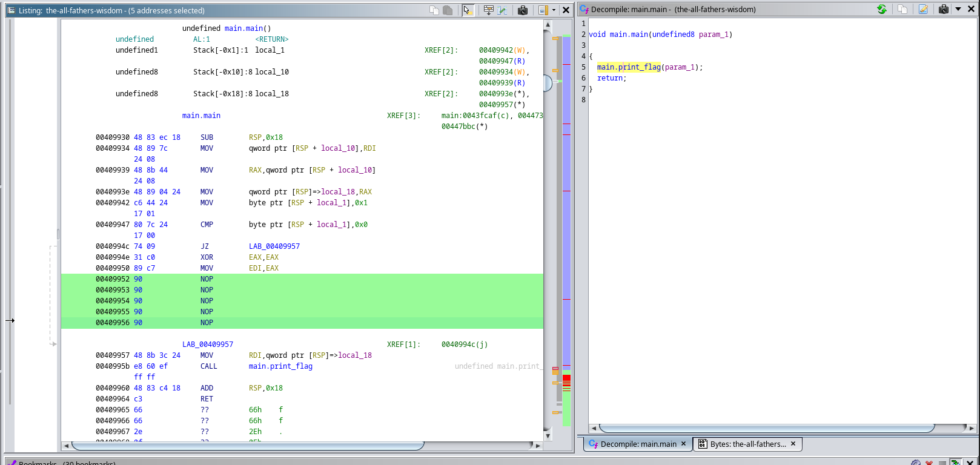Image resolution: width=980 pixels, height=465 pixels.
Task: Click the Decompile export notepad icon
Action: coord(923,9)
